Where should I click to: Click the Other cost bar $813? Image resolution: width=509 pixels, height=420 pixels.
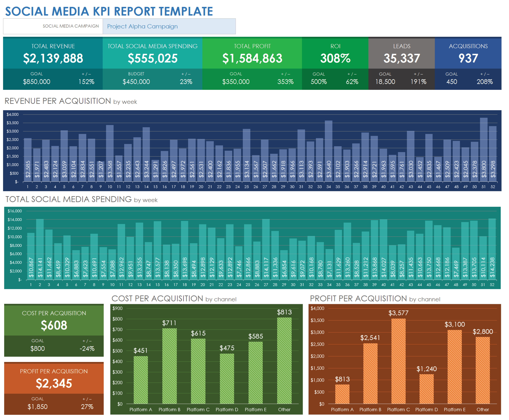click(284, 361)
